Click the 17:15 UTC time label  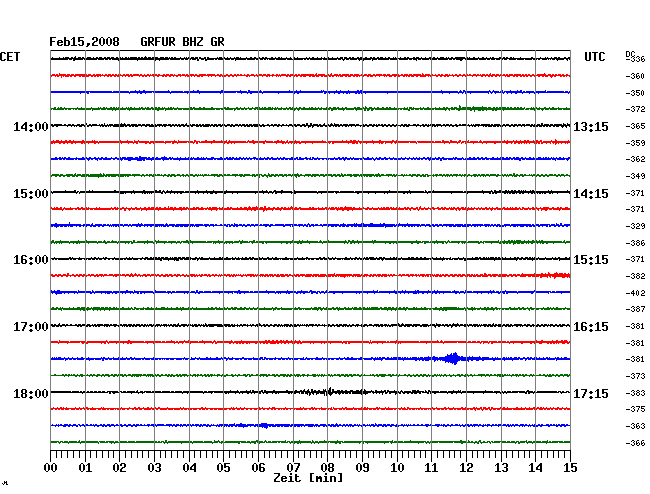tap(591, 394)
